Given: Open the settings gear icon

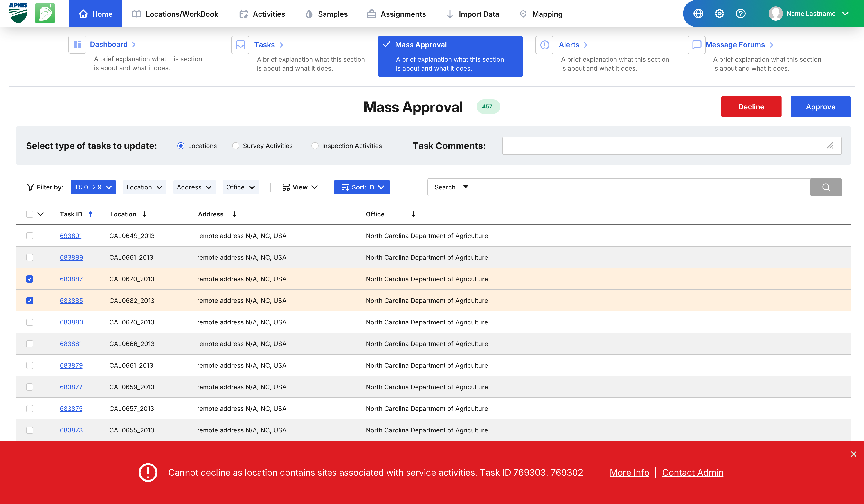Looking at the screenshot, I should tap(719, 14).
